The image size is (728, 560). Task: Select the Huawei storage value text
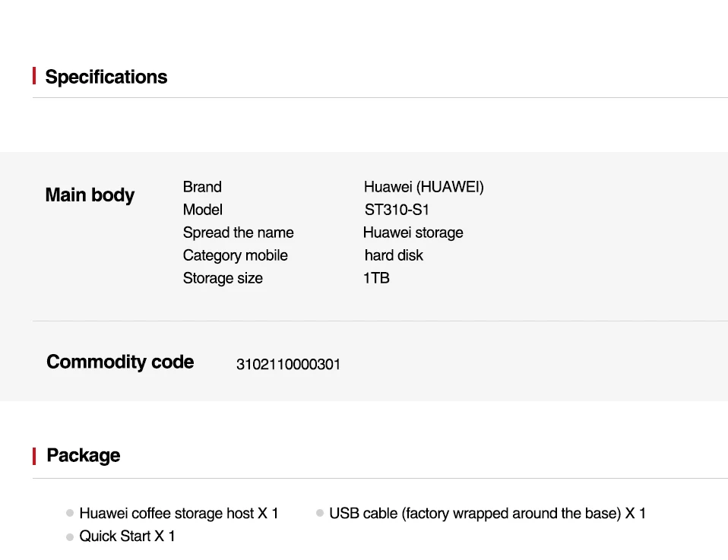413,233
